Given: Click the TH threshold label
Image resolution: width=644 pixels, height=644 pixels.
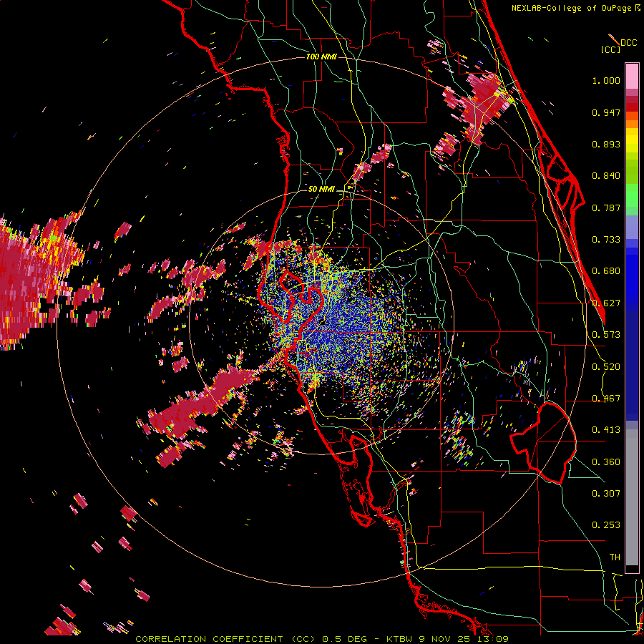Looking at the screenshot, I should (x=615, y=557).
